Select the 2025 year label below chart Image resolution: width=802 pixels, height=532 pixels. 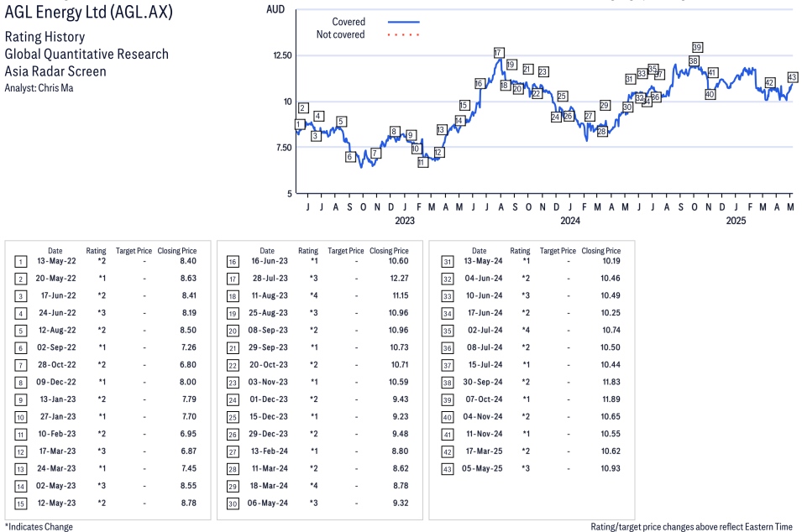click(x=736, y=221)
